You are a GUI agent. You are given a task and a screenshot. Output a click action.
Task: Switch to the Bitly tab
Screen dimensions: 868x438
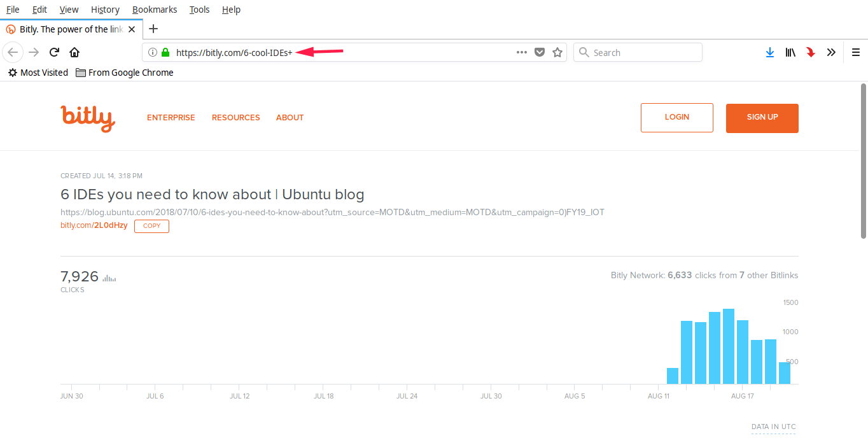(x=67, y=29)
